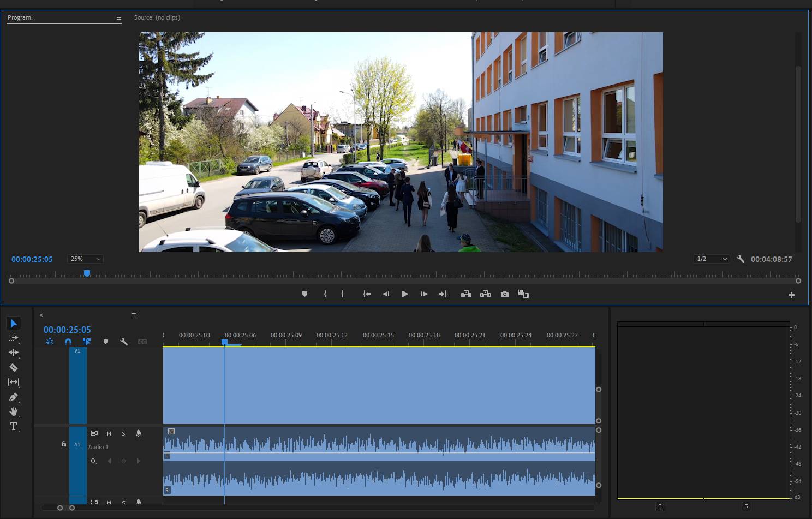Enable voice-over record on Audio 1
The width and height of the screenshot is (812, 519).
point(138,433)
